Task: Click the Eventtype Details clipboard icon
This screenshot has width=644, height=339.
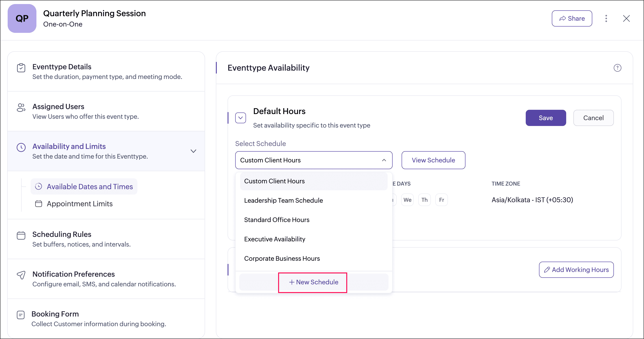Action: [x=21, y=68]
